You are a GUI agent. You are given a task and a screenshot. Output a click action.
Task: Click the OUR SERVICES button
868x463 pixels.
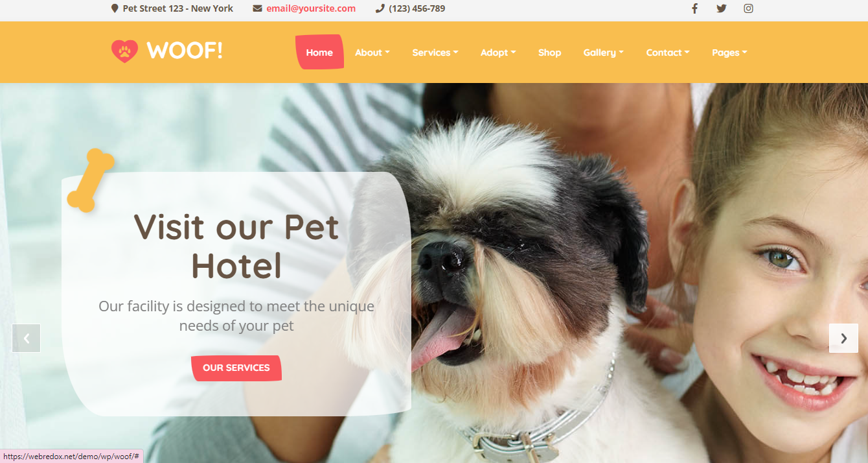pos(236,368)
